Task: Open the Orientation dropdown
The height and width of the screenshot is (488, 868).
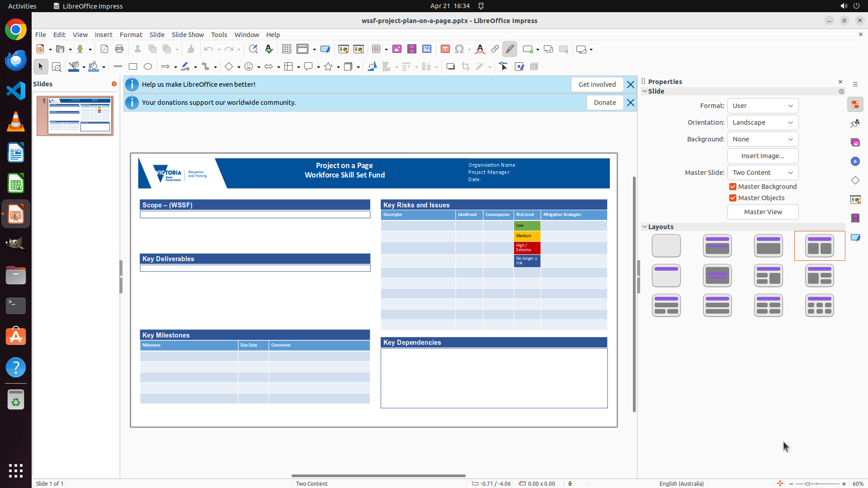Action: (763, 122)
